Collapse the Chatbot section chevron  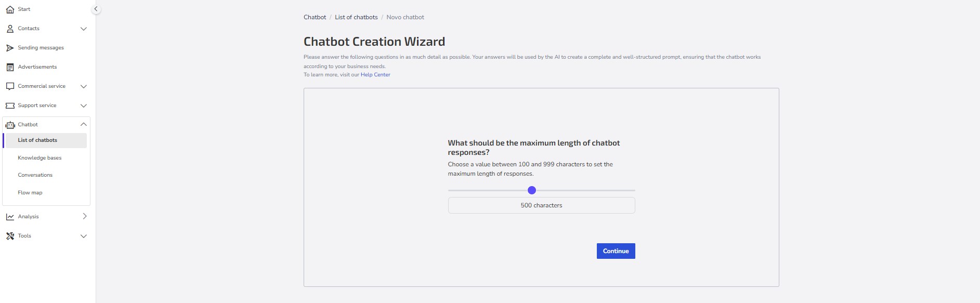point(84,124)
